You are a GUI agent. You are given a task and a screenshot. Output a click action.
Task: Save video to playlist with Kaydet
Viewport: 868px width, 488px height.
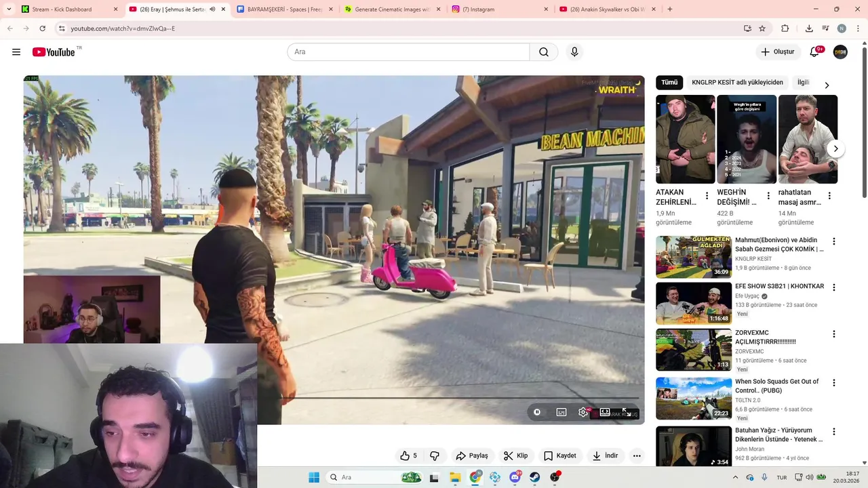tap(560, 455)
